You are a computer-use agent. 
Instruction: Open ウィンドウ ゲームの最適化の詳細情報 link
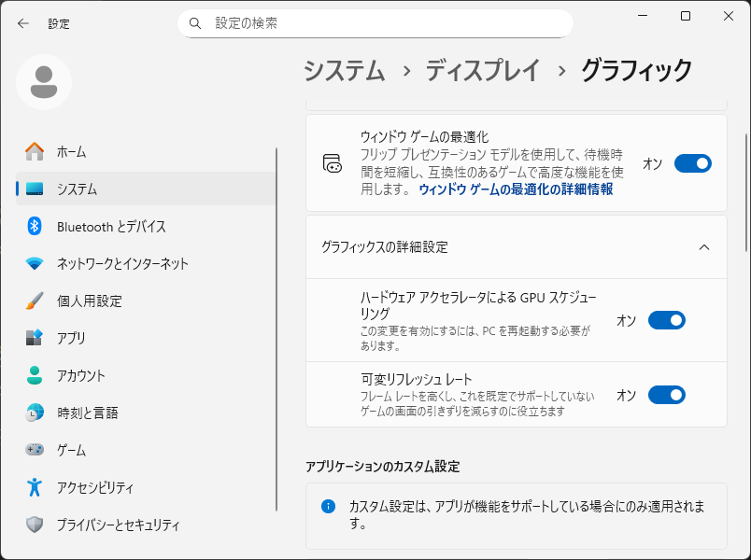pyautogui.click(x=516, y=189)
